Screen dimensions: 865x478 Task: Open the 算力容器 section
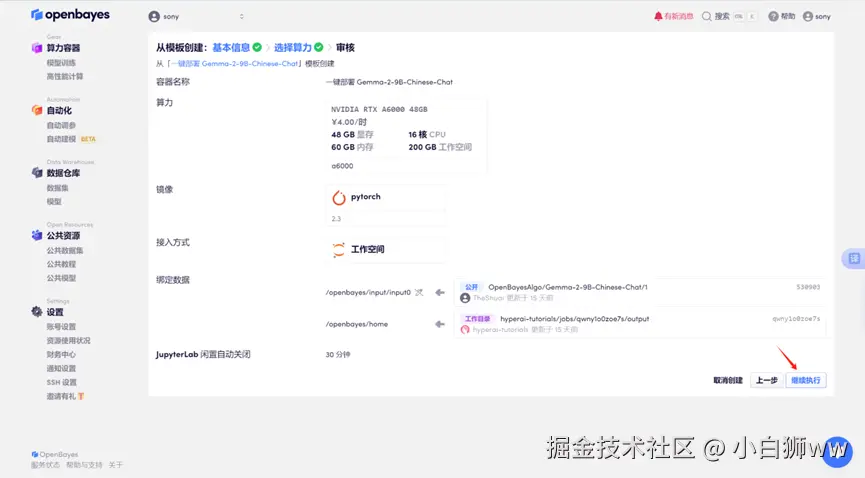click(x=63, y=48)
